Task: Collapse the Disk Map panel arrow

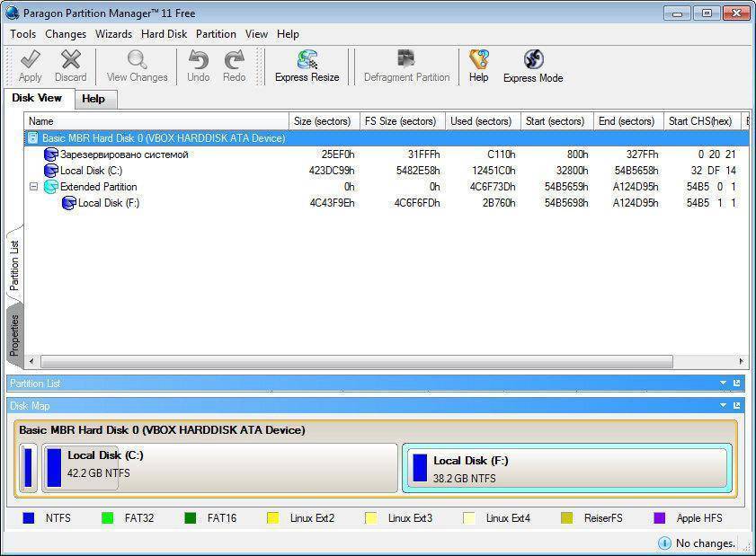Action: [723, 406]
